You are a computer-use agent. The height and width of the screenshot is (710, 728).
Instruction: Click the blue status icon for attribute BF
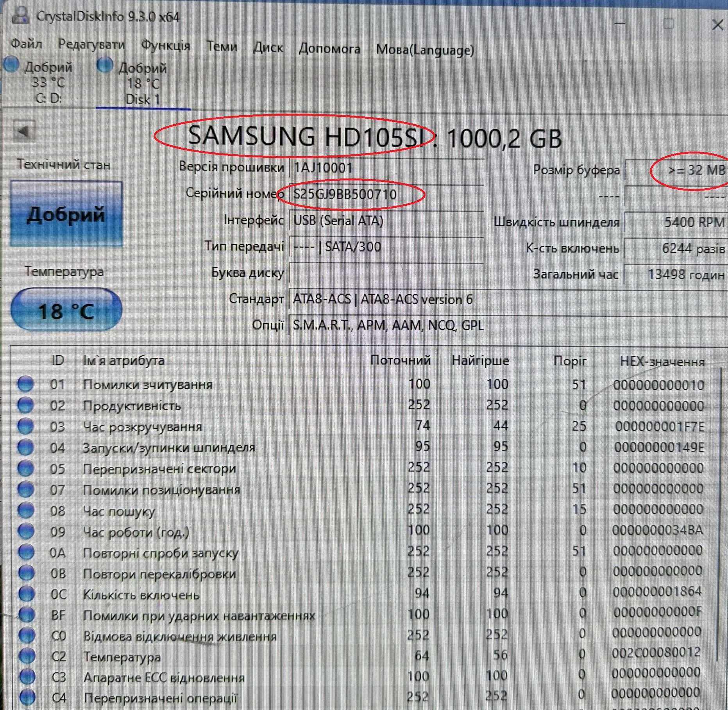27,615
